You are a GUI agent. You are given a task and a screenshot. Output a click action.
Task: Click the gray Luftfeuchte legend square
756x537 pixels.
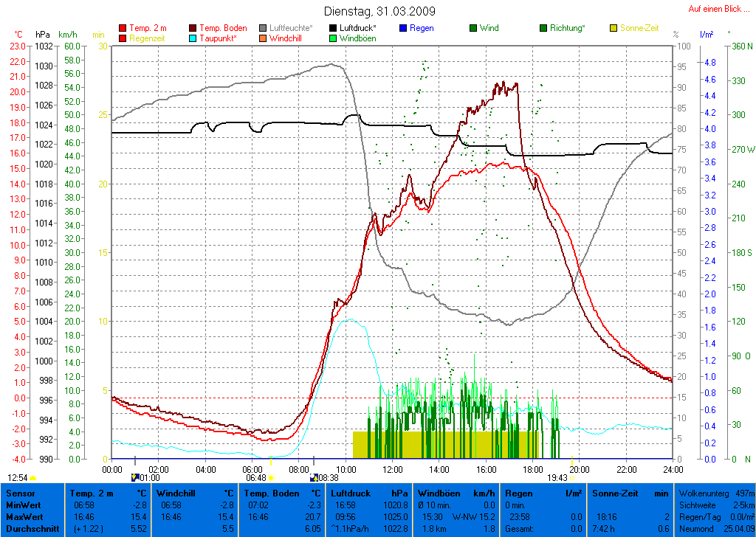[x=264, y=28]
